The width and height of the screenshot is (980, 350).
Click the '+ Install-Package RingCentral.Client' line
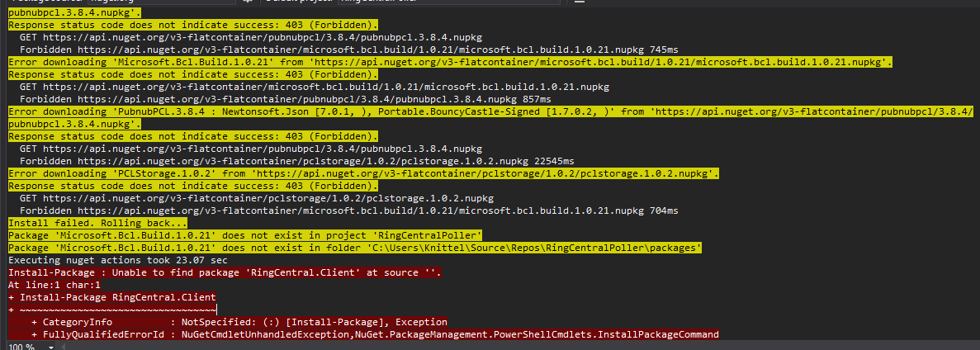click(x=112, y=297)
